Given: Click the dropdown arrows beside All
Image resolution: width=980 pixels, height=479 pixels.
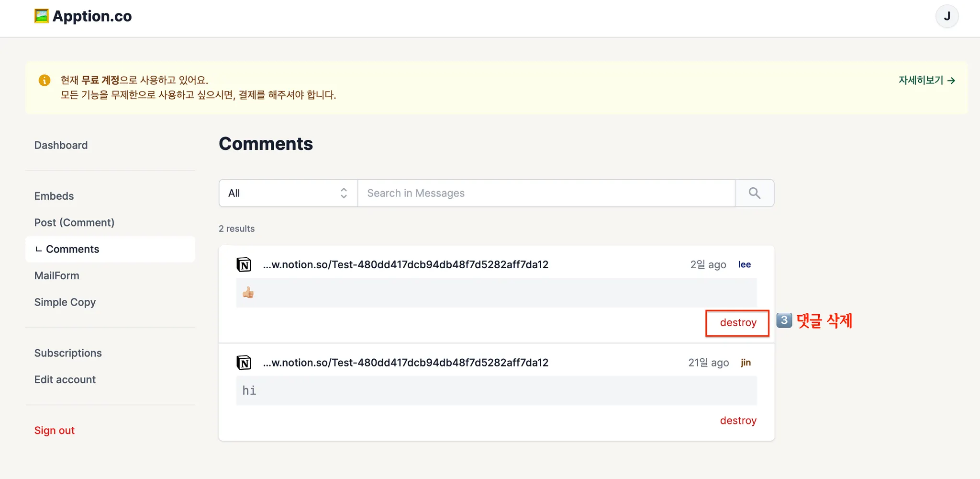Looking at the screenshot, I should tap(344, 193).
